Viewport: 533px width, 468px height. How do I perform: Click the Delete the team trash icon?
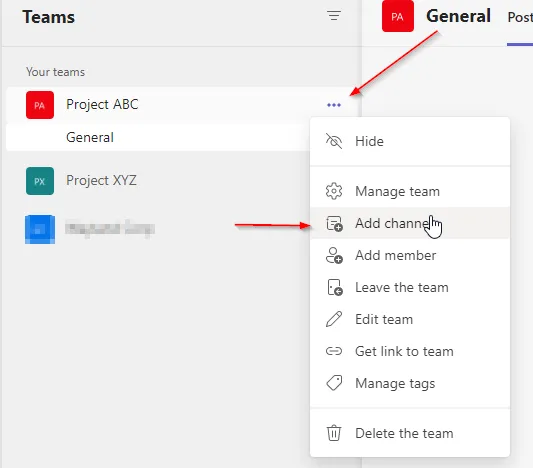[x=334, y=433]
